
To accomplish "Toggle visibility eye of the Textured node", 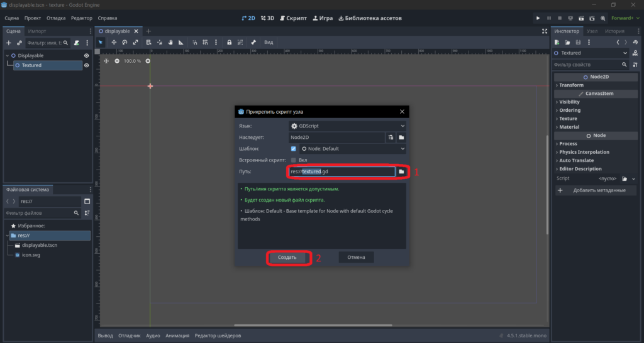I will click(87, 65).
